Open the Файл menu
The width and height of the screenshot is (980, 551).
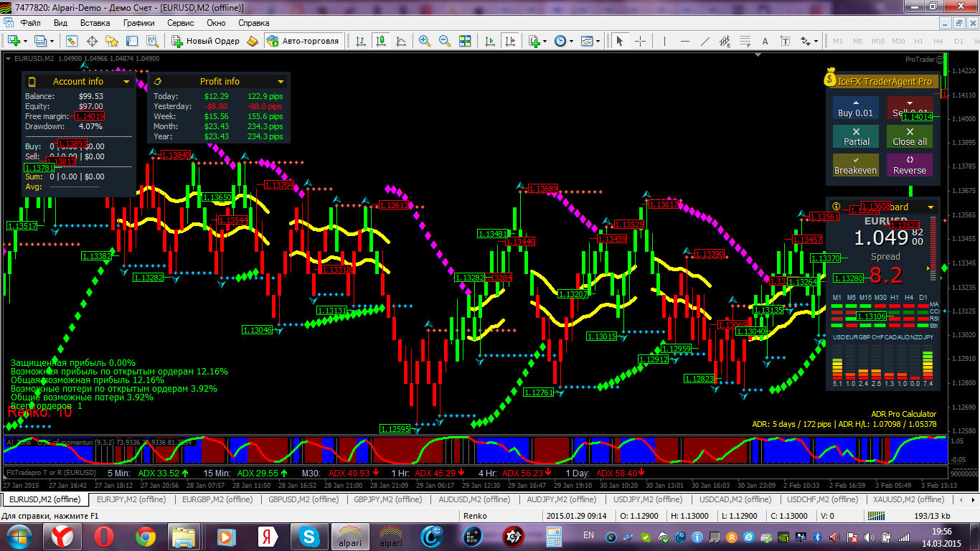pyautogui.click(x=31, y=23)
